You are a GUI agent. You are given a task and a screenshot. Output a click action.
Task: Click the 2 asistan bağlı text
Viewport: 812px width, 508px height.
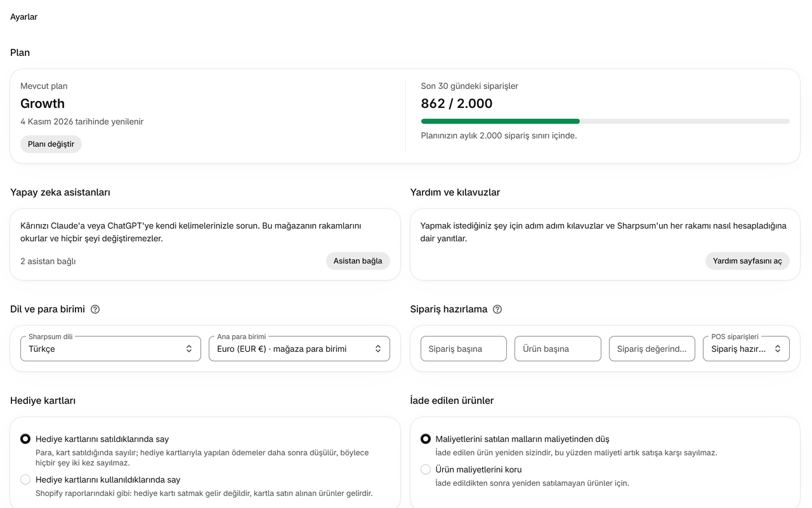[48, 261]
